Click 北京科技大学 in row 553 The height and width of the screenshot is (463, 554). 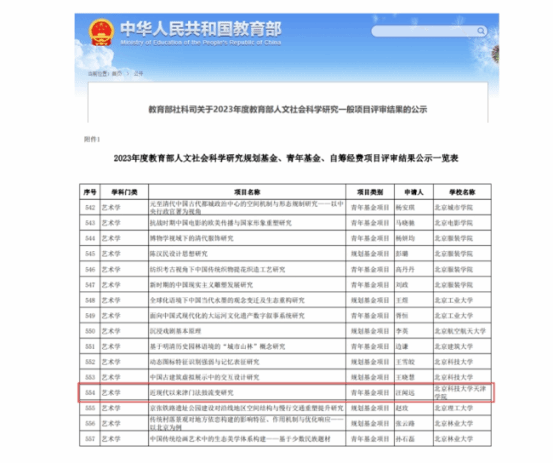[454, 377]
